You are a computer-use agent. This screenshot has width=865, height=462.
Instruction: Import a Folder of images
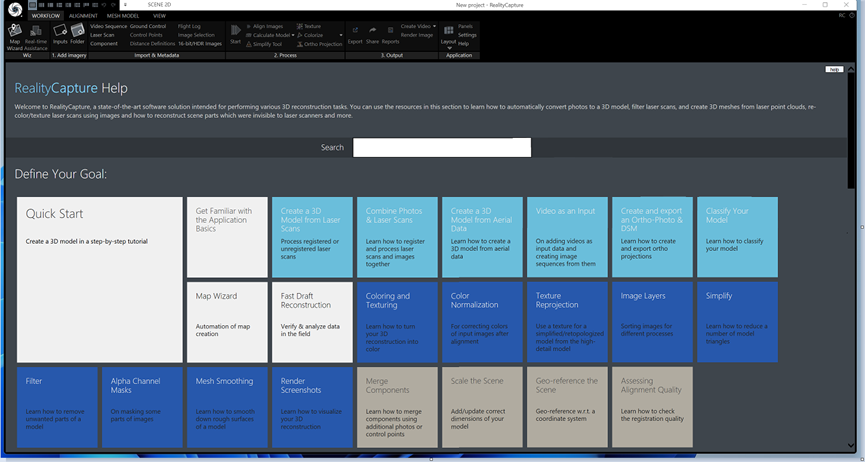(77, 34)
